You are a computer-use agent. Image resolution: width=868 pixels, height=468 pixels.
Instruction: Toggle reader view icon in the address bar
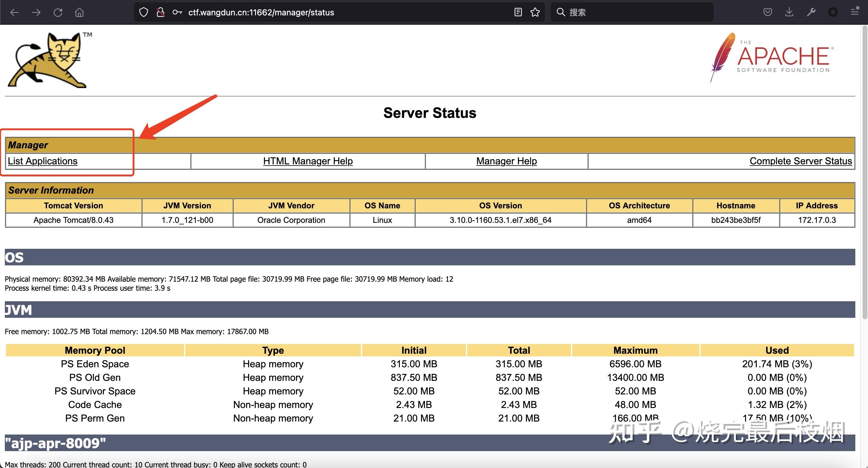[518, 12]
